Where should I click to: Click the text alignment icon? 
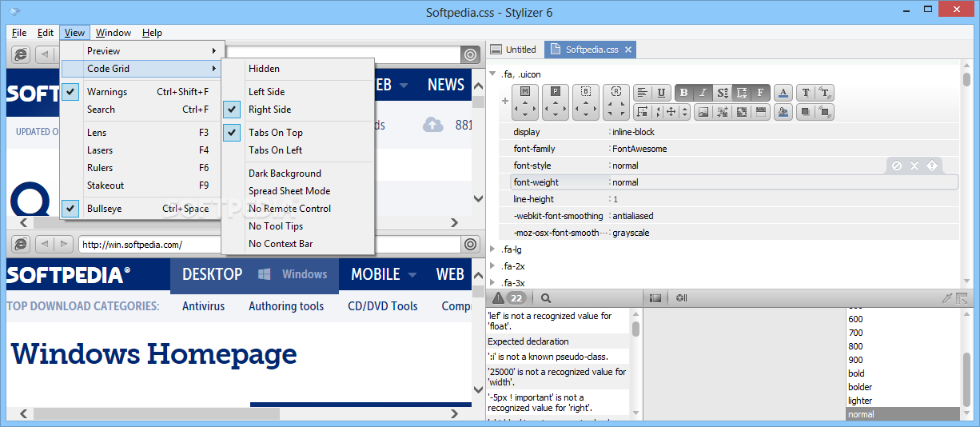point(643,93)
